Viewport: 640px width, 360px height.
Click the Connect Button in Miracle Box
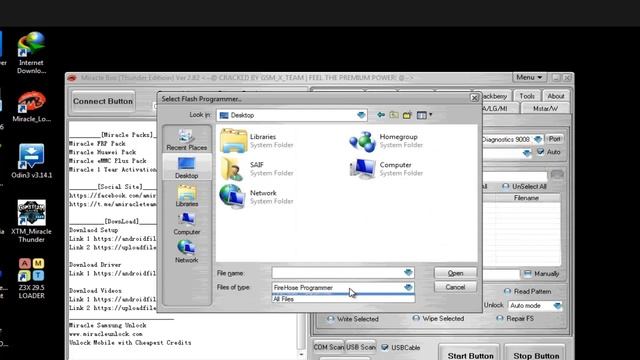pyautogui.click(x=103, y=101)
